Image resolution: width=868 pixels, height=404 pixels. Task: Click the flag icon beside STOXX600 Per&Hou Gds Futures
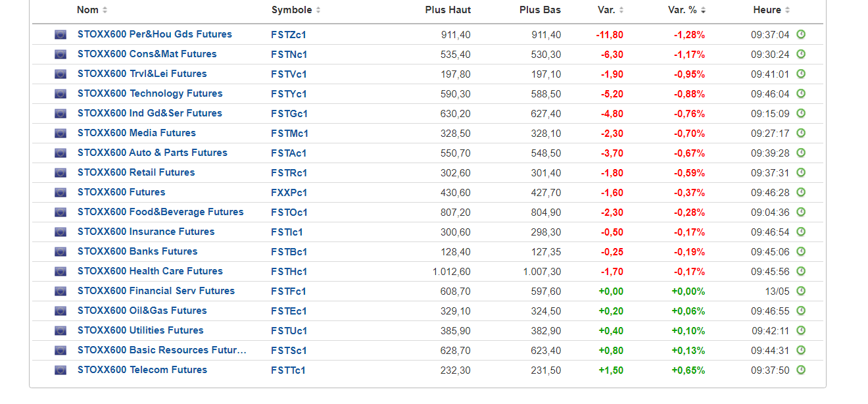60,35
